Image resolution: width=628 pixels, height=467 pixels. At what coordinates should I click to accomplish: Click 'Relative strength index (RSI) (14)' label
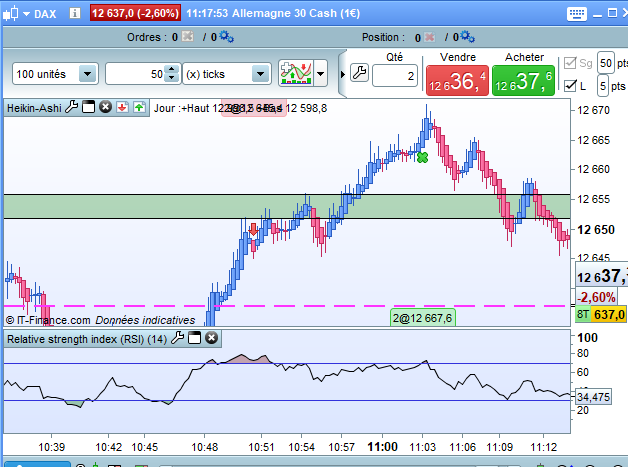(x=87, y=339)
